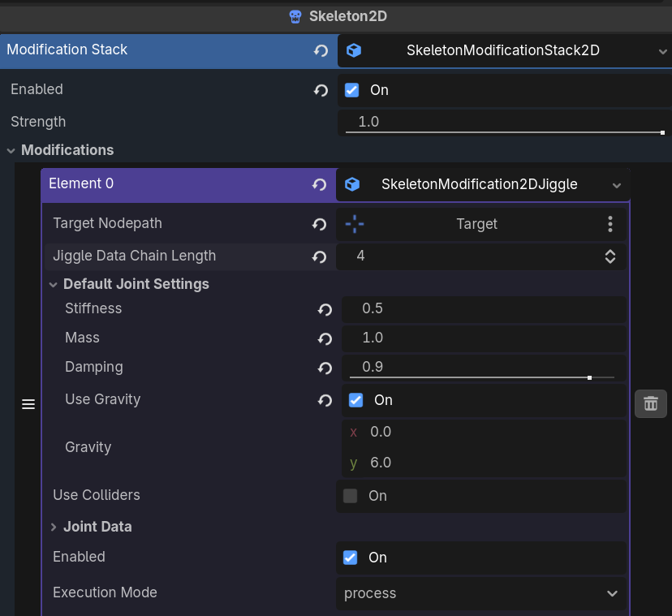672x616 pixels.
Task: Disable the Modification Stack Enabled checkbox
Action: 352,90
